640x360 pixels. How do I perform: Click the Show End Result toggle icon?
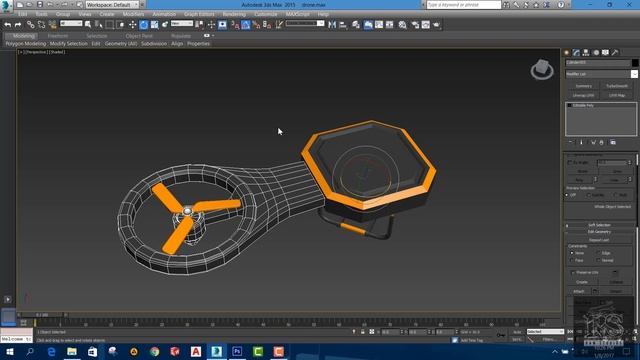[582, 142]
